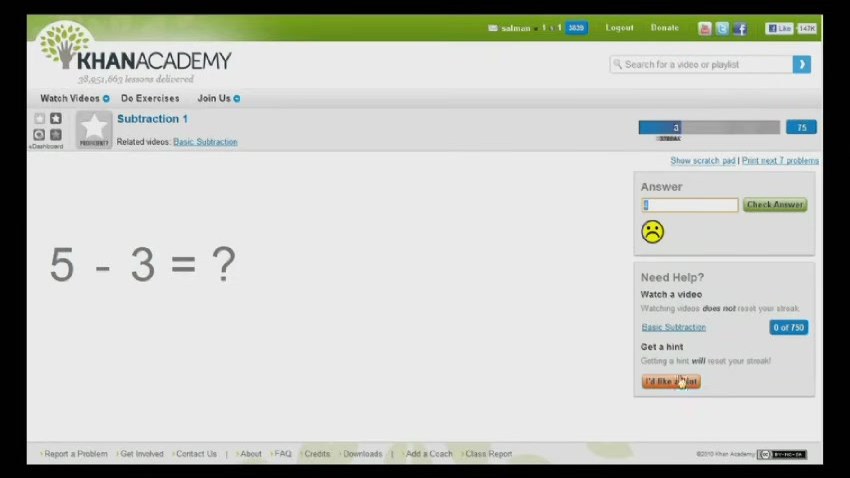Open related video Basic Subtraction link in header

point(205,142)
